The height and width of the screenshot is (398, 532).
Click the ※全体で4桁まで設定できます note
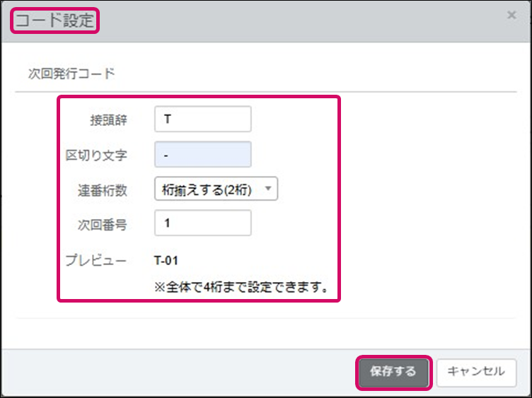(241, 287)
